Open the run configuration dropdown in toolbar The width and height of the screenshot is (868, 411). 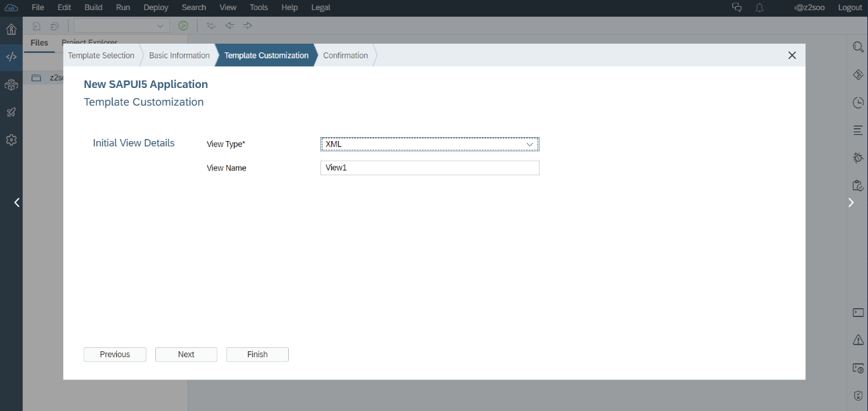click(122, 26)
